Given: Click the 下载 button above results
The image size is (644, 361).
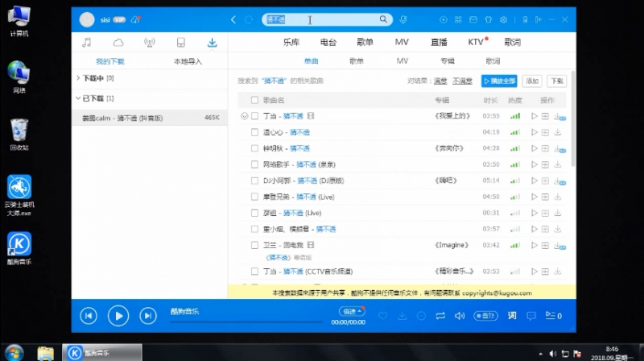Looking at the screenshot, I should [557, 81].
